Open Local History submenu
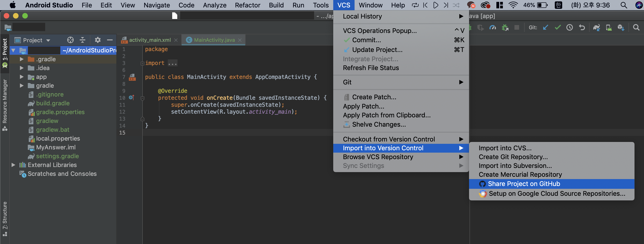This screenshot has width=644, height=244. coord(401,16)
